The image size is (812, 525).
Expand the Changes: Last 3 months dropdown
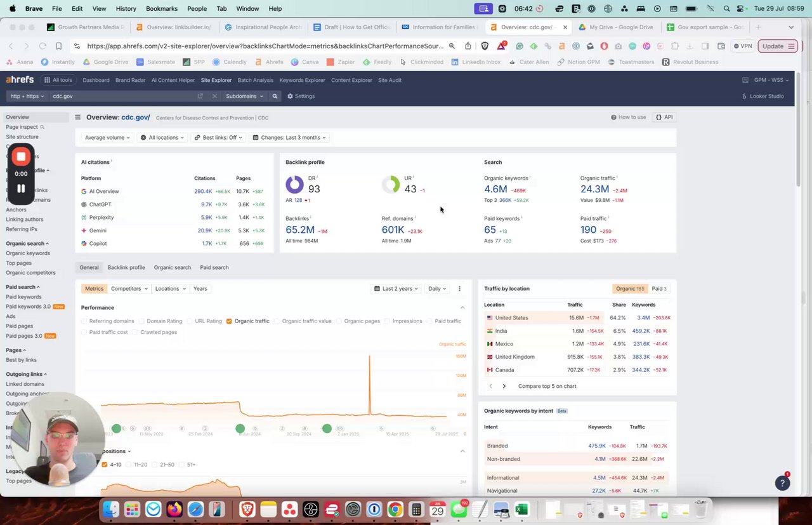coord(289,138)
